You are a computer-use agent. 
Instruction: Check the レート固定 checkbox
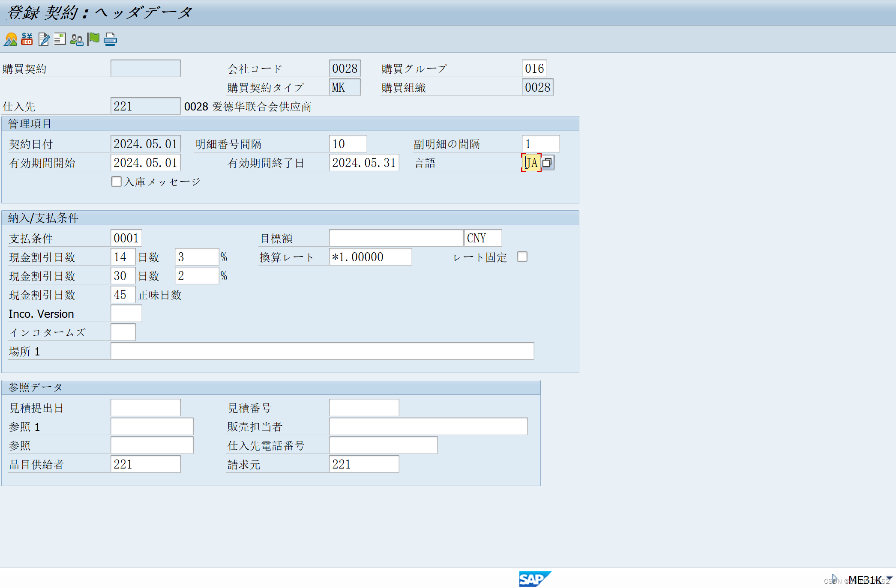(522, 257)
